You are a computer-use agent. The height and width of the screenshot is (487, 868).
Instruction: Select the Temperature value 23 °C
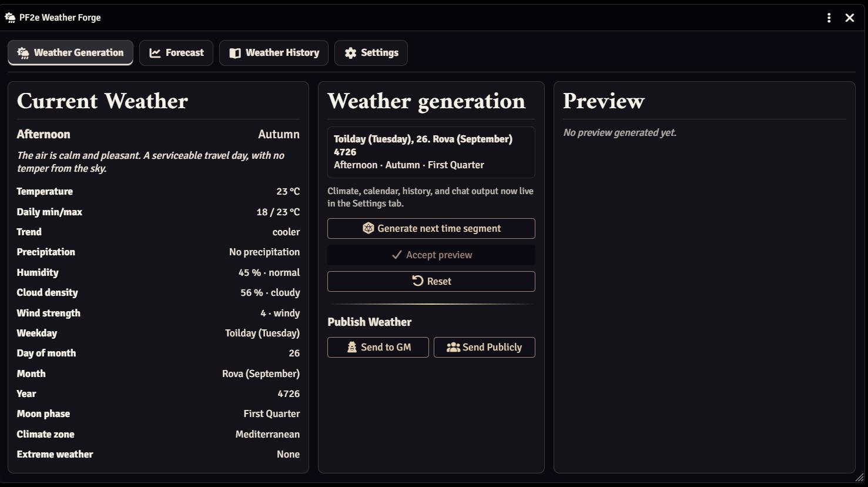point(288,192)
